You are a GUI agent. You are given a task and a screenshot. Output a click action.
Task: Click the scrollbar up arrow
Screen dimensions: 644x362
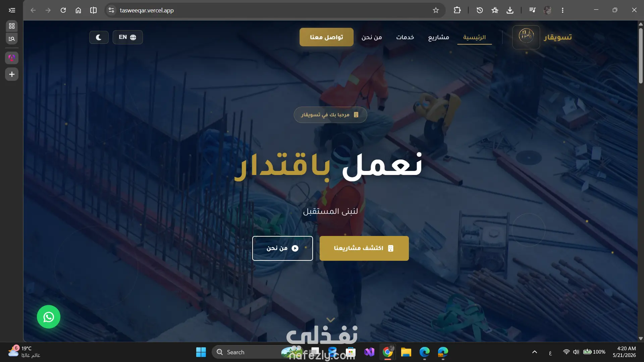[641, 24]
